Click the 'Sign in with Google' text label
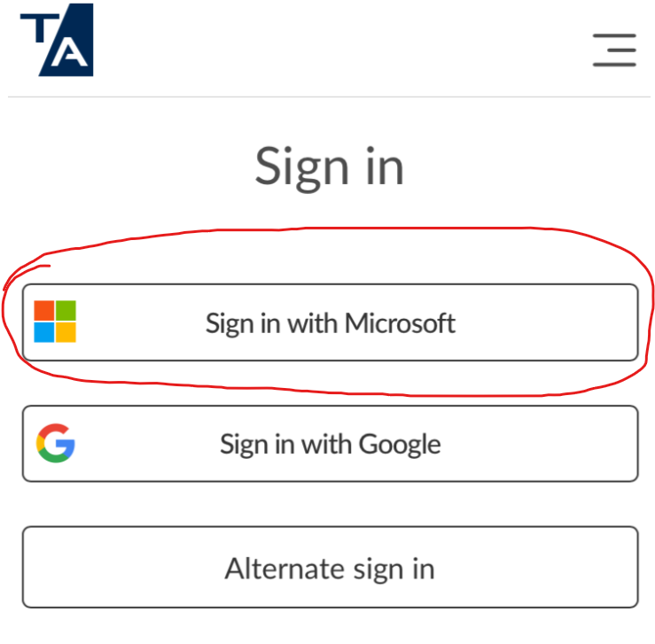This screenshot has height=644, width=655. coord(330,445)
